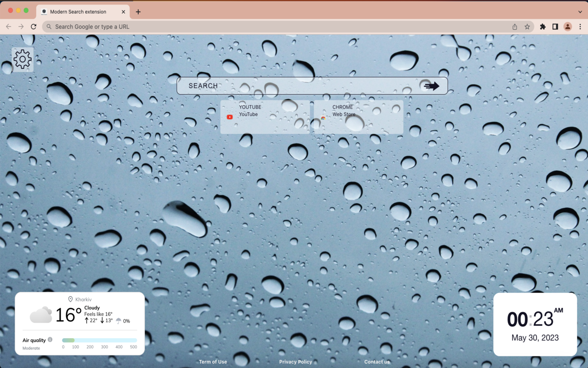Close the Modern Search extension tab

coord(123,12)
